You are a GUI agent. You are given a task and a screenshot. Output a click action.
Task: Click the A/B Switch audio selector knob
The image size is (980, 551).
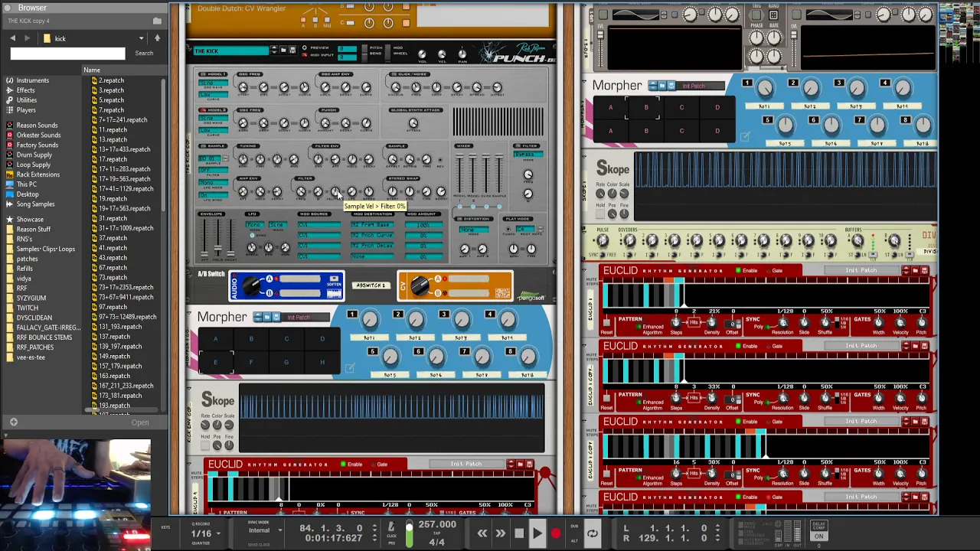click(x=251, y=286)
